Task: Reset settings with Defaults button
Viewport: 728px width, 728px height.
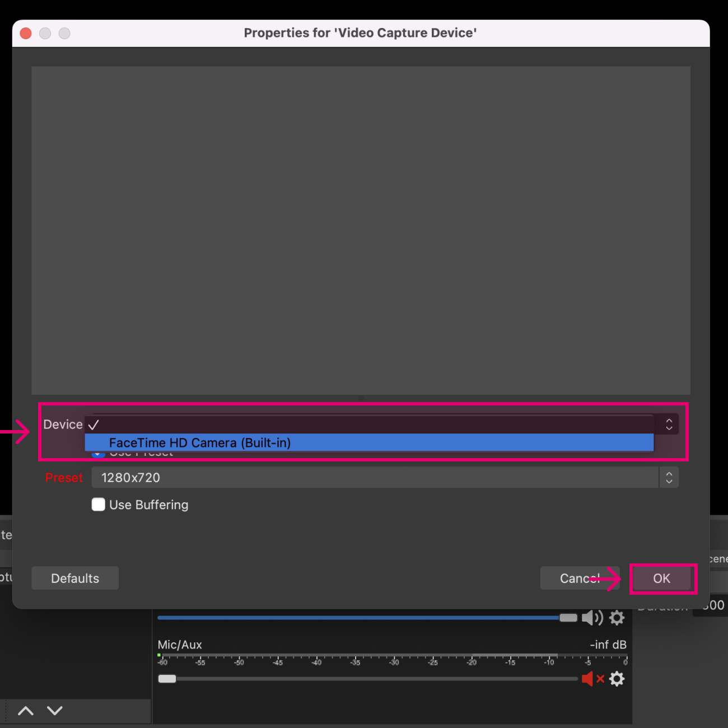Action: click(x=75, y=578)
